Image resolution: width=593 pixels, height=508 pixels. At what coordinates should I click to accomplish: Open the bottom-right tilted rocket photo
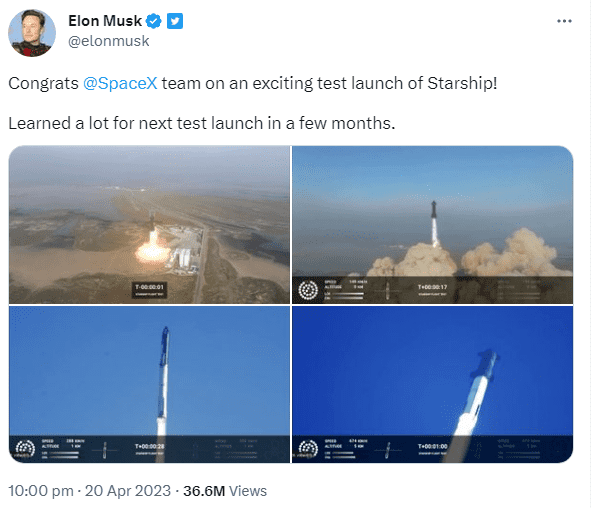(433, 384)
